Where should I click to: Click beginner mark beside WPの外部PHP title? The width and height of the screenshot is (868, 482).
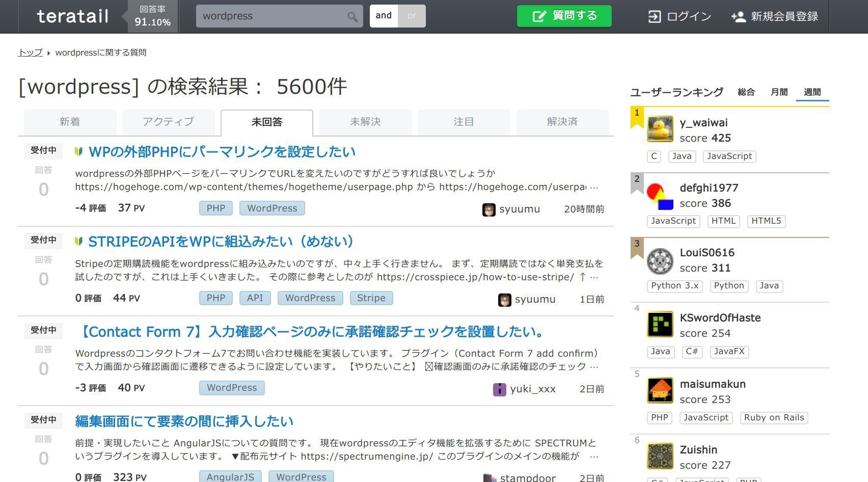pos(78,151)
